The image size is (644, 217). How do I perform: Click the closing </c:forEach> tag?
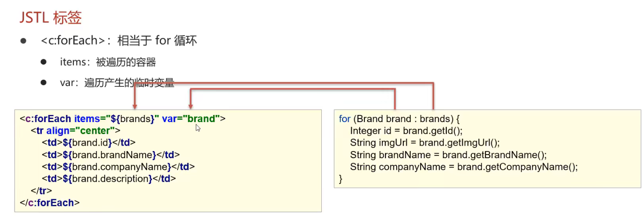pyautogui.click(x=50, y=203)
